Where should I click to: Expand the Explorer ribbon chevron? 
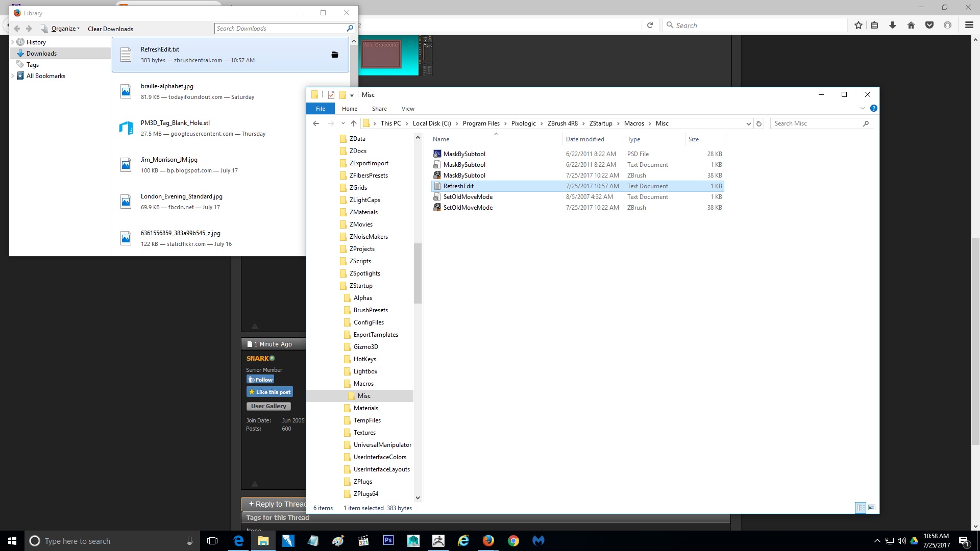863,109
